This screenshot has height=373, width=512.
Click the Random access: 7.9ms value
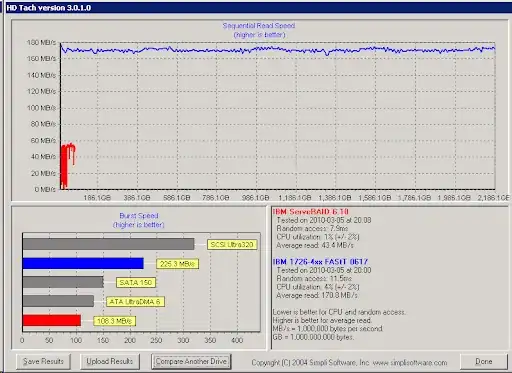pyautogui.click(x=312, y=228)
